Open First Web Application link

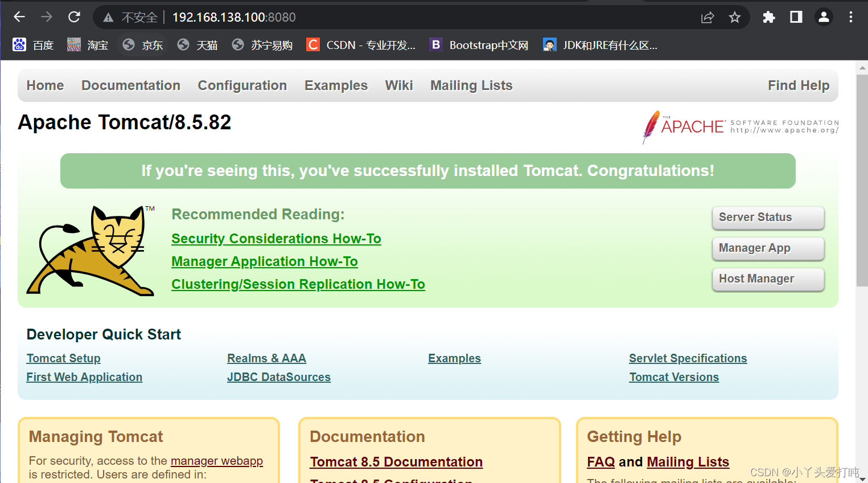pos(84,377)
